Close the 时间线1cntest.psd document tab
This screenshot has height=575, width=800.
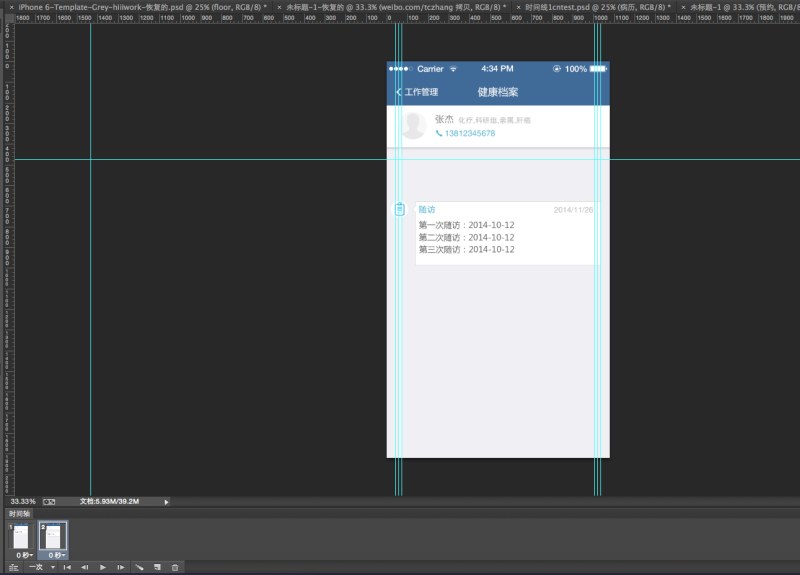pos(518,7)
